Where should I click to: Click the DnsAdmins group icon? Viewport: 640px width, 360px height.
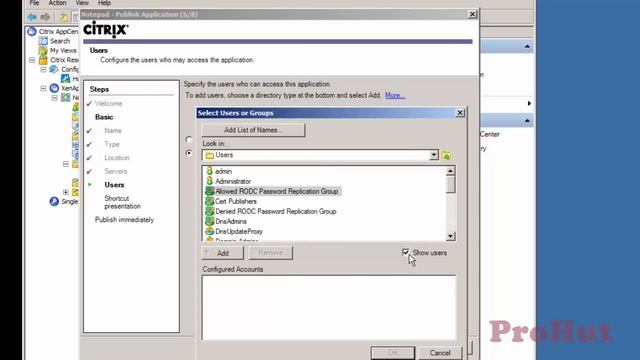(209, 221)
